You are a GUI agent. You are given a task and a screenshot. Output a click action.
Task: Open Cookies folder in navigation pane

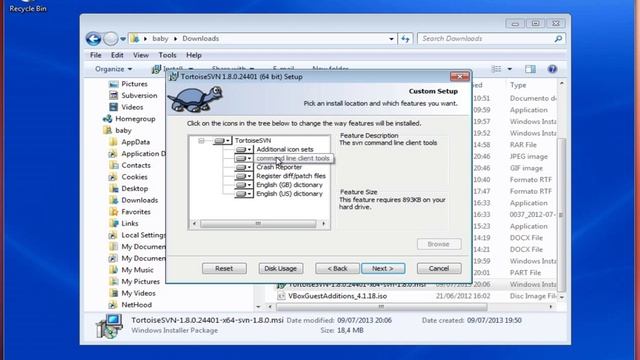(134, 177)
